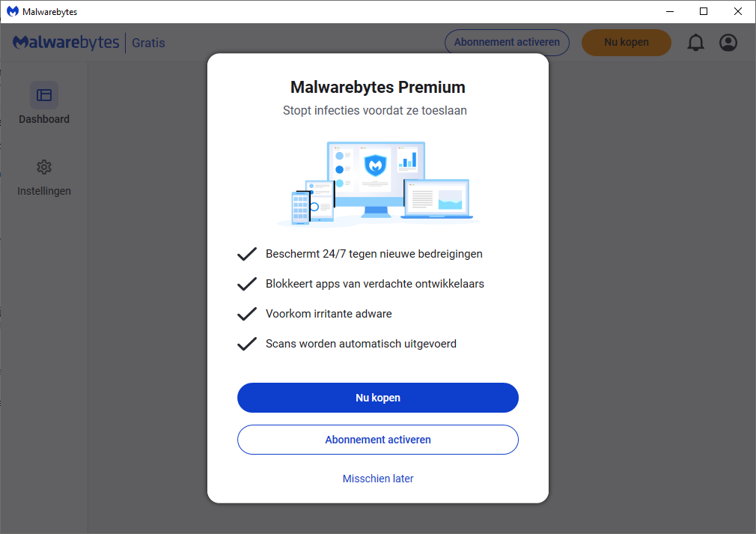756x534 pixels.
Task: Click the orange 'Nu kopen' header button
Action: pyautogui.click(x=627, y=43)
